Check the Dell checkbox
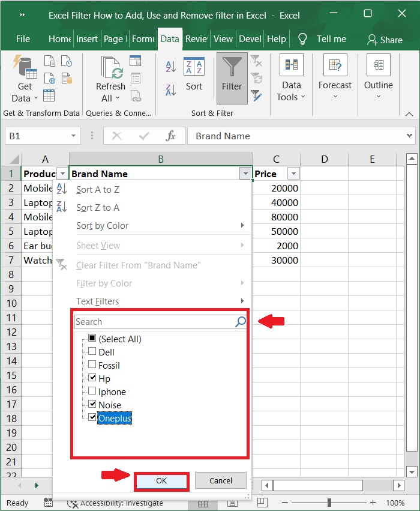 coord(92,351)
